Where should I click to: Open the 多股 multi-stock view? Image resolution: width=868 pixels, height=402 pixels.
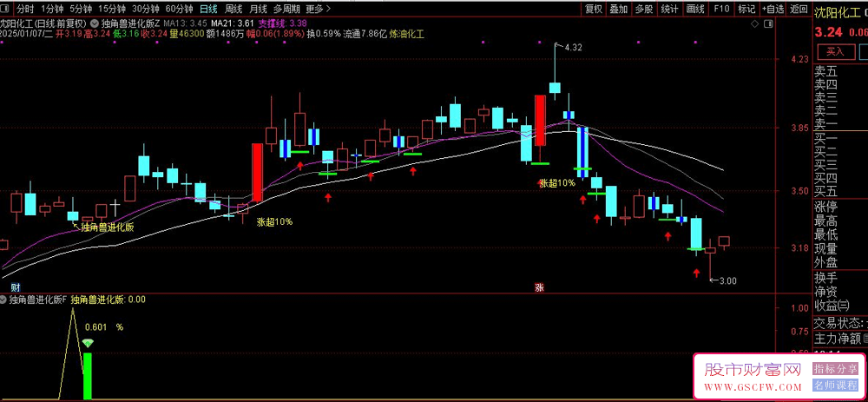pos(644,9)
